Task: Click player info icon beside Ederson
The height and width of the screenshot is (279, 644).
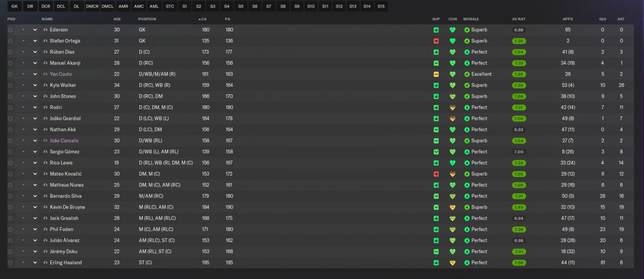Action: [45, 30]
